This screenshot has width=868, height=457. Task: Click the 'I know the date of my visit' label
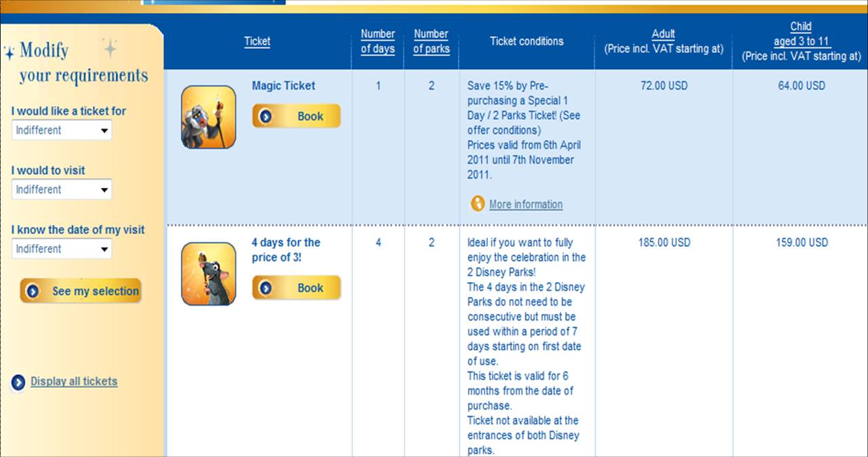coord(78,230)
